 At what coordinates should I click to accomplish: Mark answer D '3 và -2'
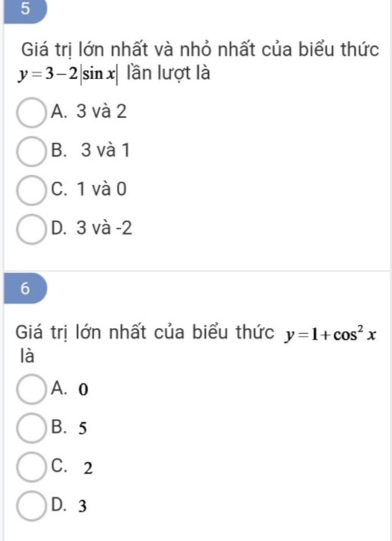31,229
